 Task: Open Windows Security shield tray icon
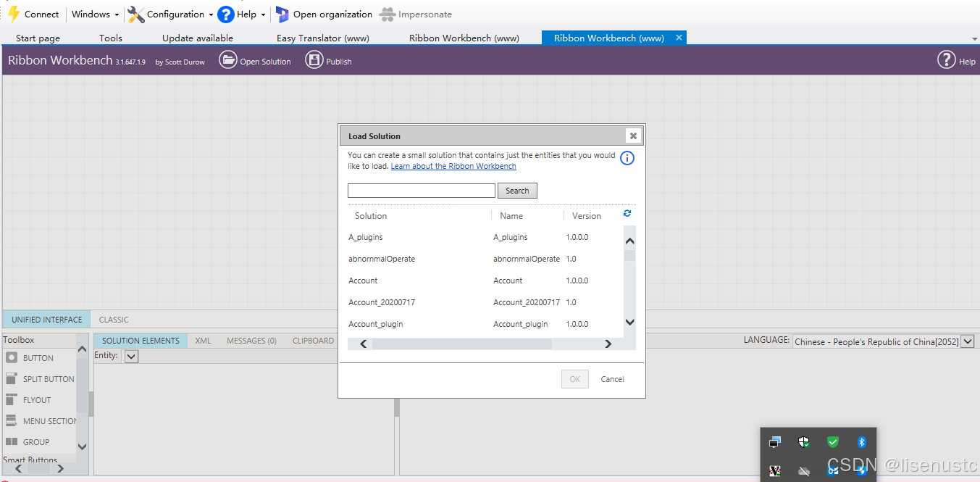[x=803, y=442]
